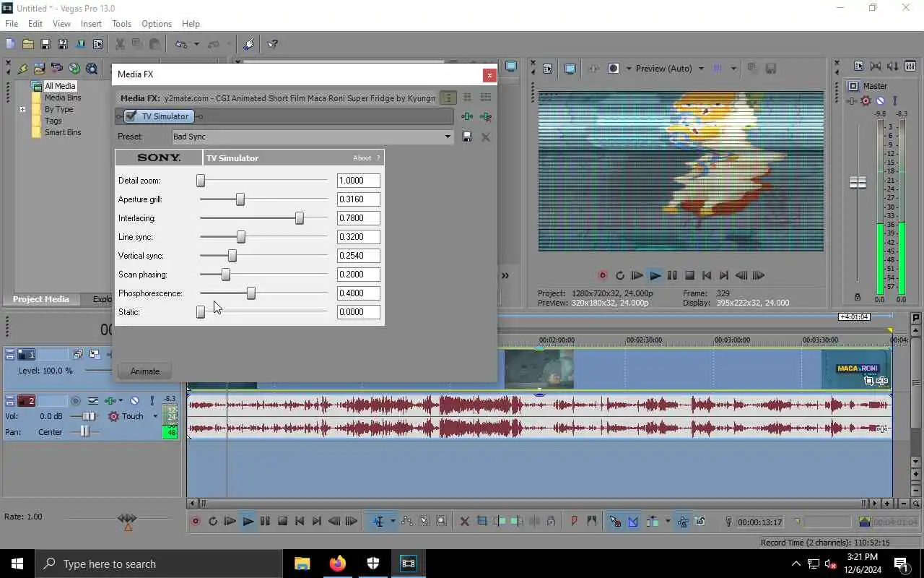924x578 pixels.
Task: Open the View menu
Action: 61,24
